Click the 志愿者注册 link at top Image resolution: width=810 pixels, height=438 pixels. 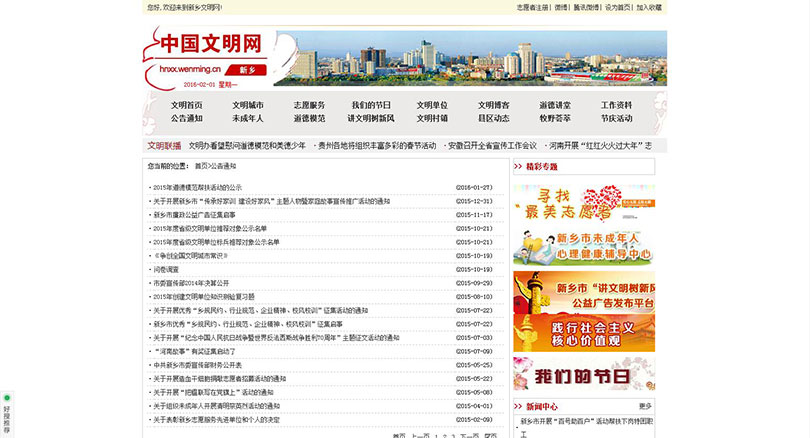click(532, 7)
